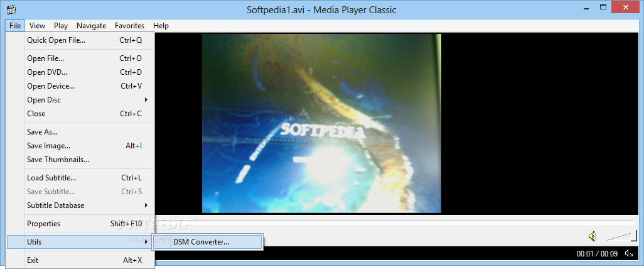Click the 00:01 / 00:09 time display
644x269 pixels.
click(x=597, y=254)
